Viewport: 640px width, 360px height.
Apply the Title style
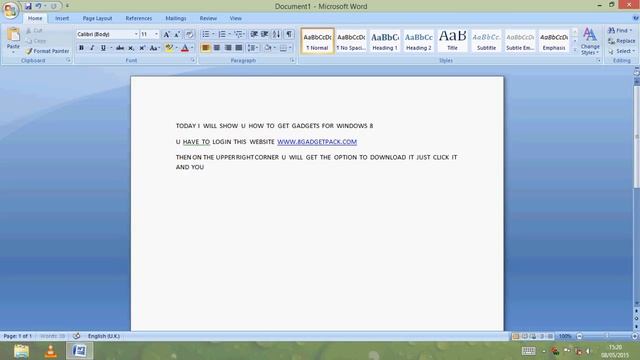click(x=452, y=41)
